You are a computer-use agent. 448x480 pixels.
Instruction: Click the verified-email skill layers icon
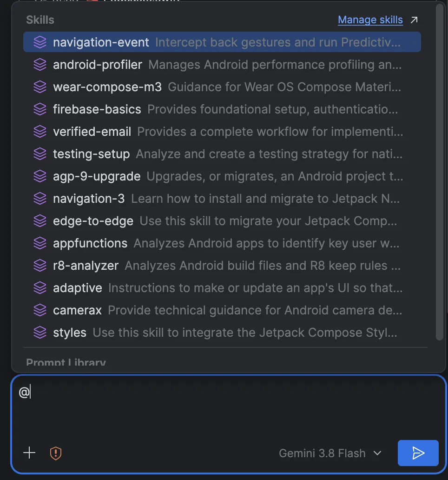[x=40, y=132]
